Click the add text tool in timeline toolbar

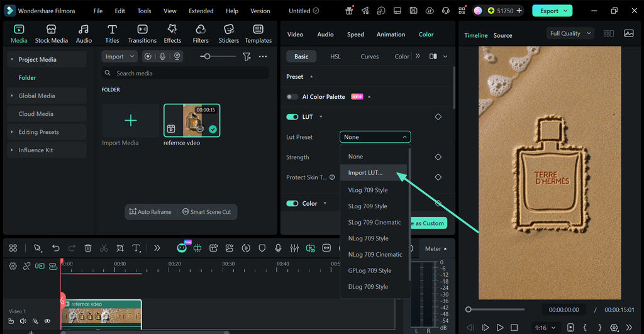point(136,248)
